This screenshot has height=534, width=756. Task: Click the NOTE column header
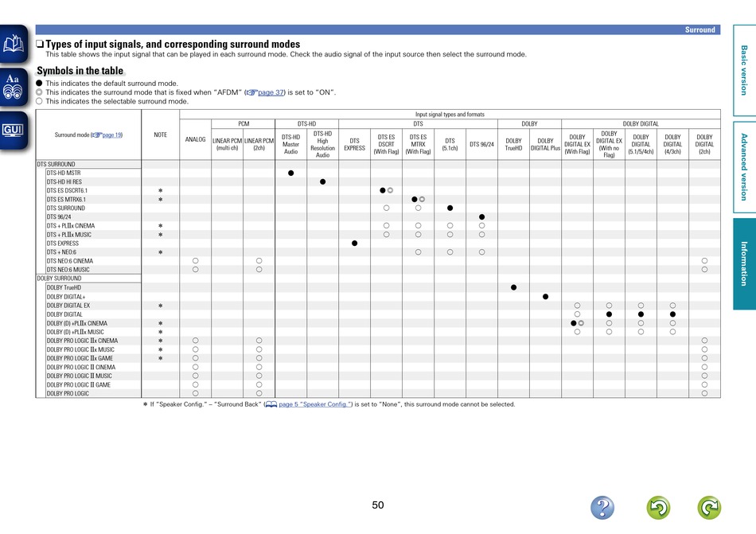coord(161,135)
